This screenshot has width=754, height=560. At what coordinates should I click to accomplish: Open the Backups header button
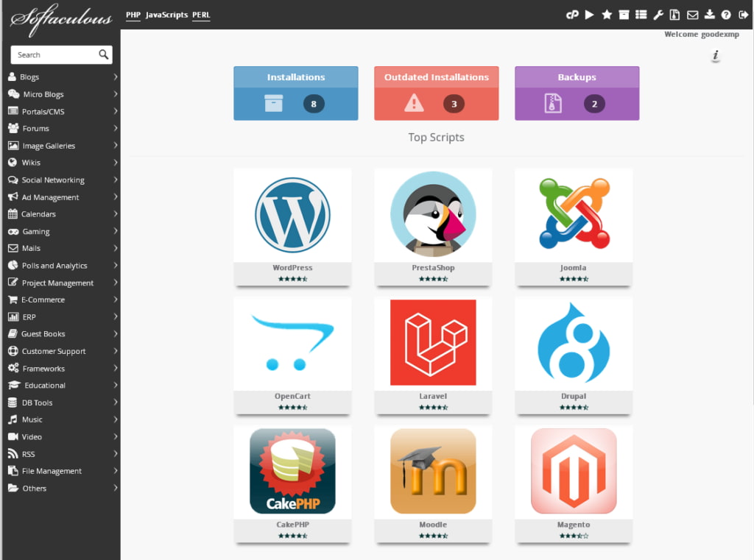coord(577,77)
